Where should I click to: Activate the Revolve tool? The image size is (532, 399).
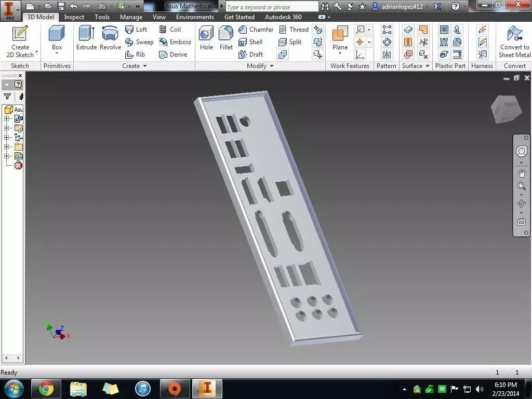(x=110, y=38)
